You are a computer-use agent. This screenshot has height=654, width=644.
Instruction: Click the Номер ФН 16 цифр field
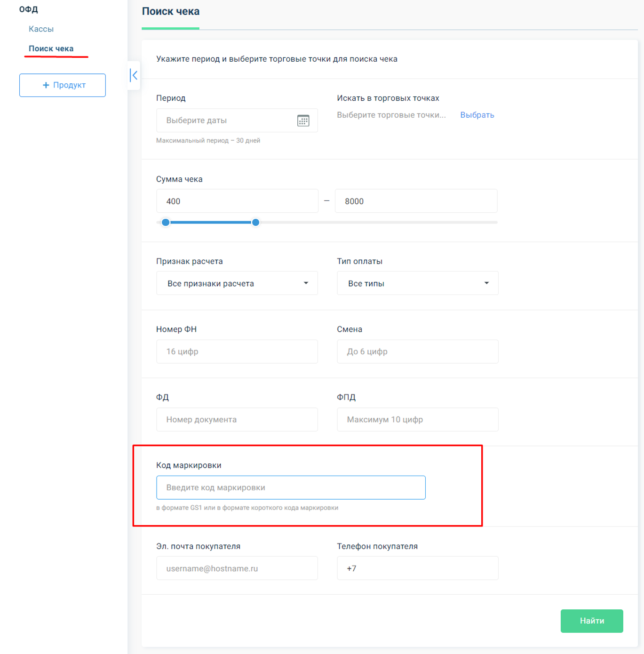click(x=237, y=351)
